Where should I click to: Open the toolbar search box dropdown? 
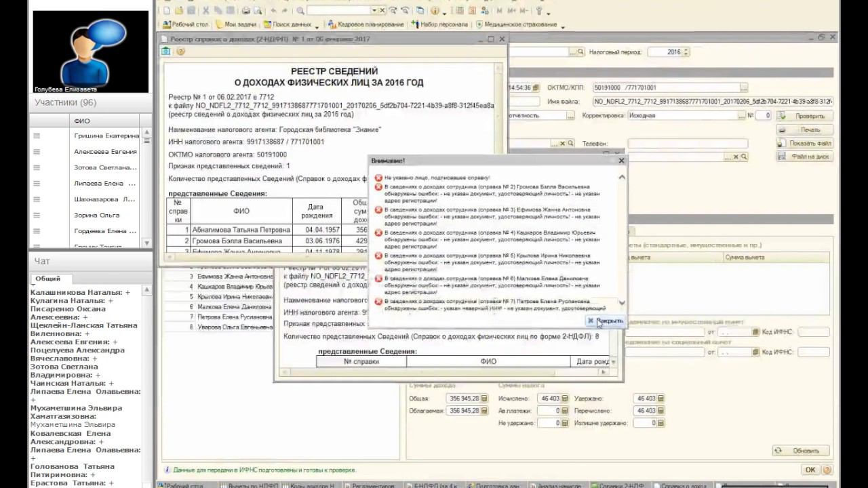(374, 10)
